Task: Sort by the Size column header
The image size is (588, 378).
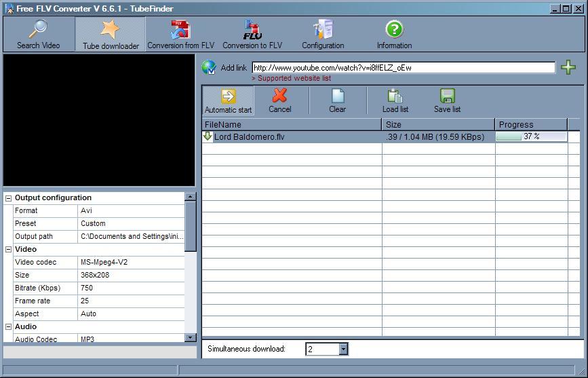Action: point(438,125)
